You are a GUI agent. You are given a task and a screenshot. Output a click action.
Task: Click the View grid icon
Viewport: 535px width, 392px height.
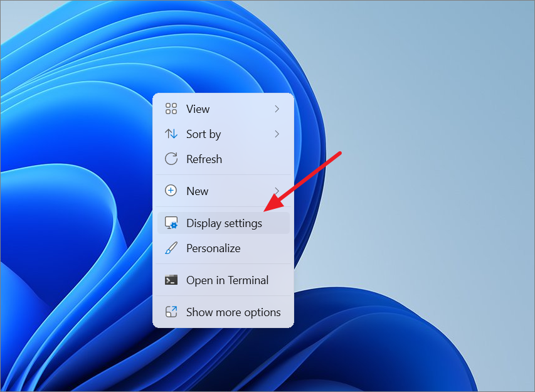[171, 109]
